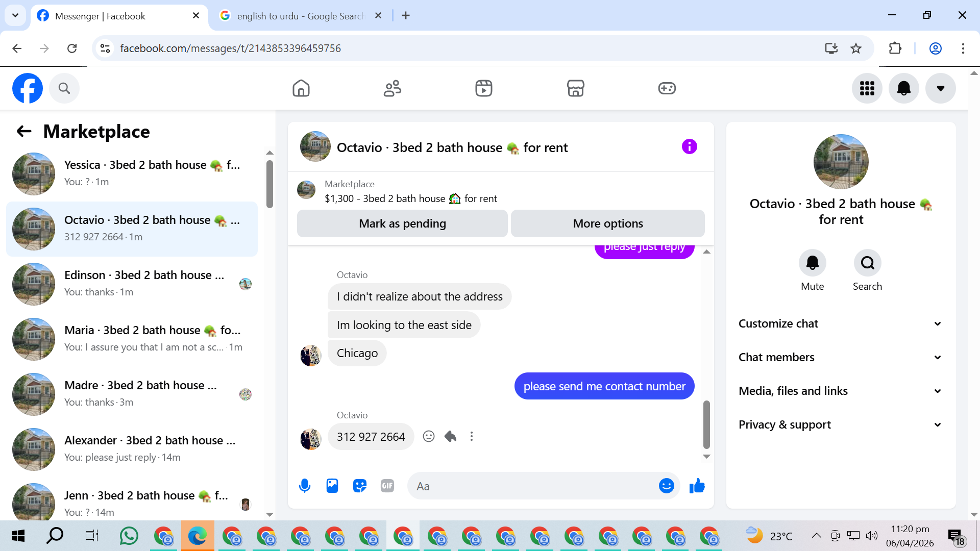Open Windows taskbar search
This screenshot has width=980, height=551.
(55, 536)
